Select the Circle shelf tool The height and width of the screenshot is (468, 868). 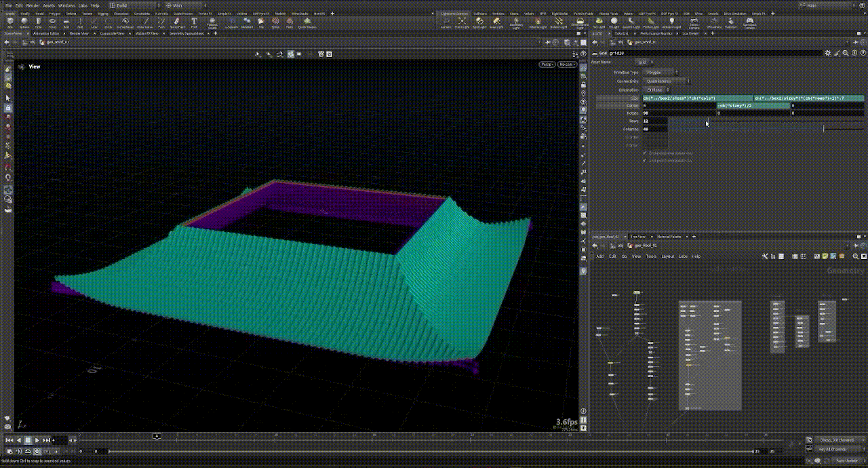pos(108,22)
